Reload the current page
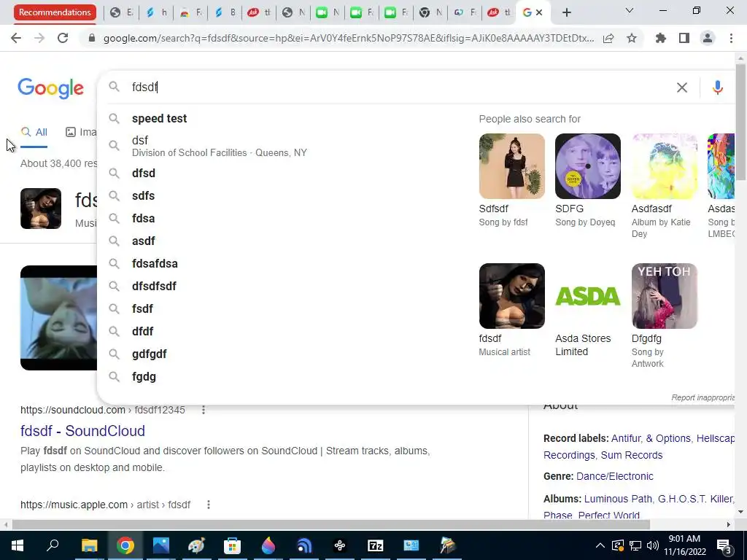This screenshot has width=747, height=560. pos(63,38)
